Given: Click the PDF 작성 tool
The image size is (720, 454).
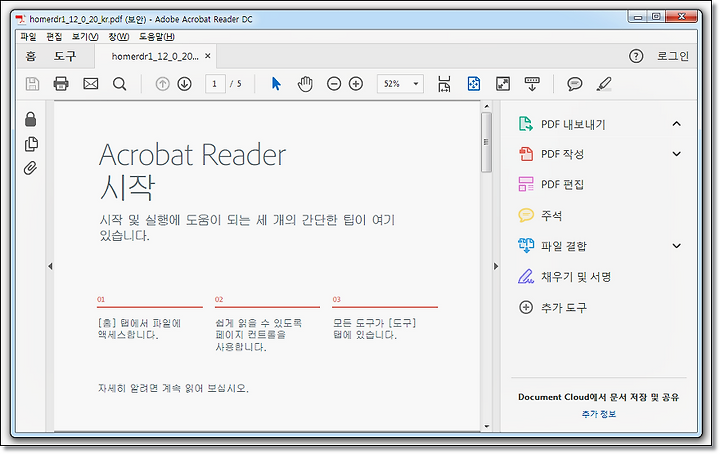Looking at the screenshot, I should pos(562,154).
